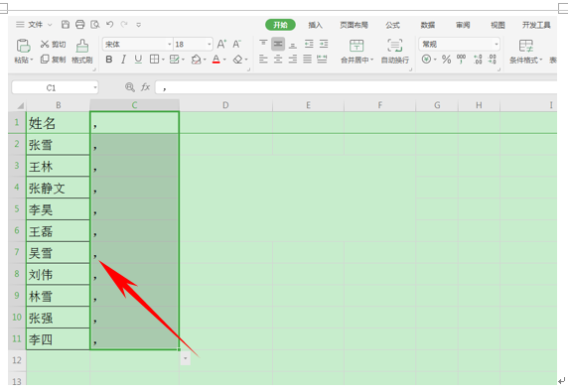568x392 pixels.
Task: Open currency symbol dropdown
Action: pos(435,60)
